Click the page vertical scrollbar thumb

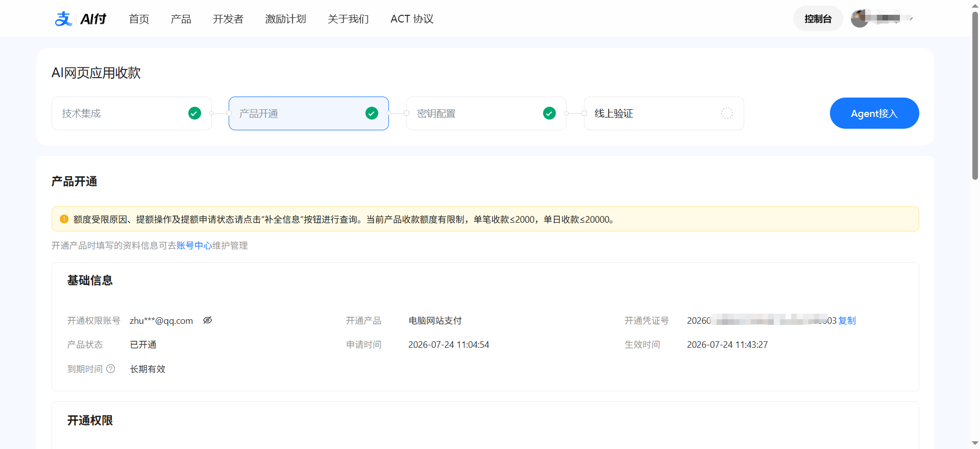tap(975, 94)
